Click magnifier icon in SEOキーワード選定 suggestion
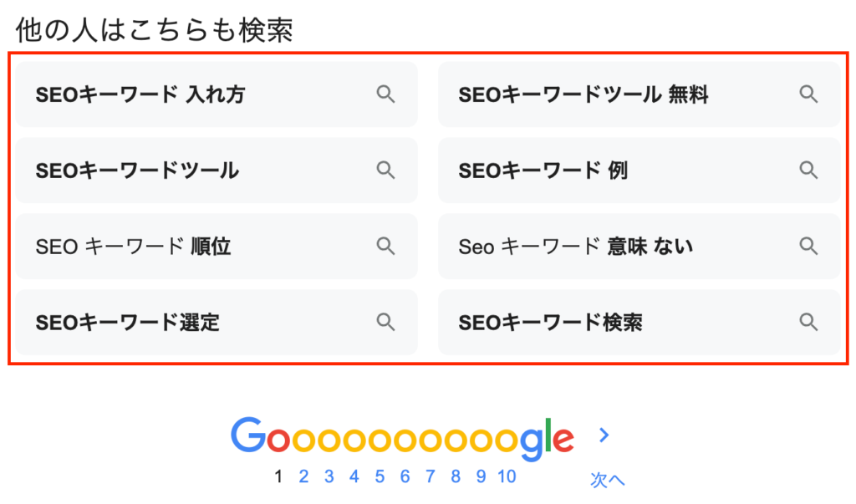 coord(385,321)
